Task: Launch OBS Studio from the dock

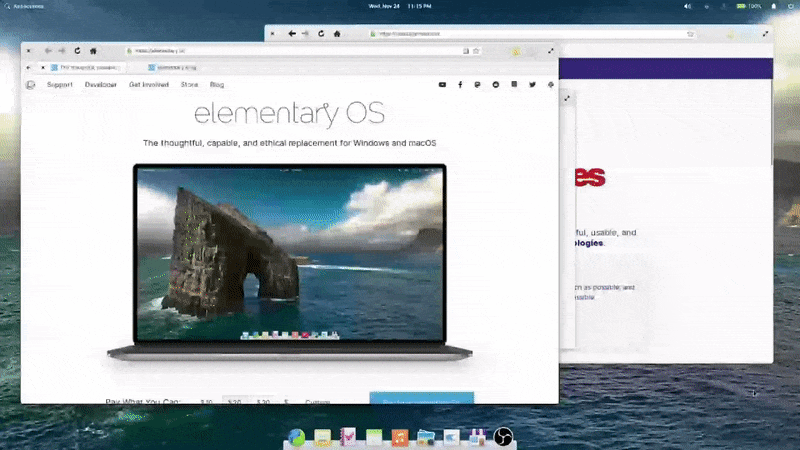Action: (x=504, y=437)
